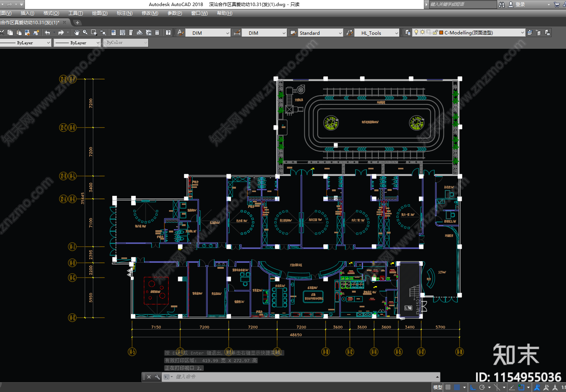Click the customize wrench icon in command line
Screen dimensions: 566x392
[157, 377]
